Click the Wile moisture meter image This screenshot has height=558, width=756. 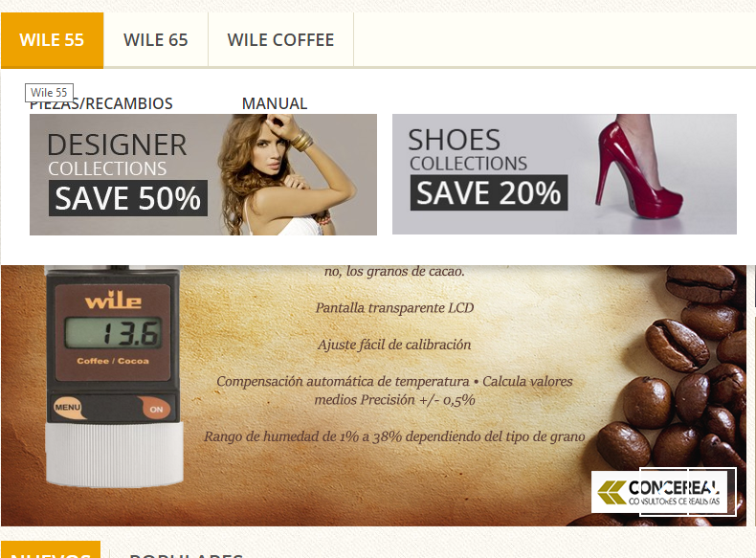point(114,375)
